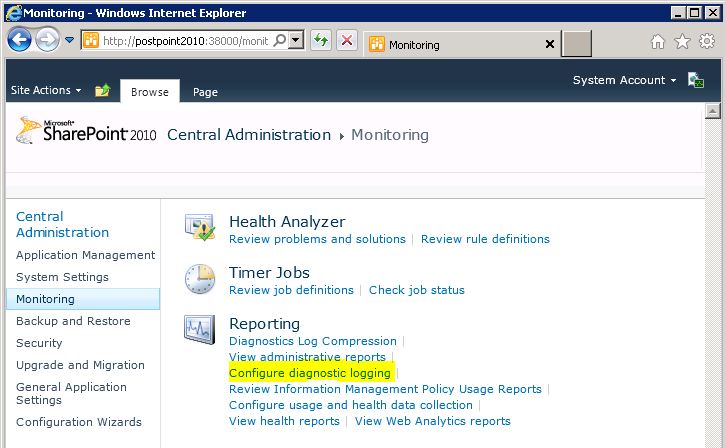
Task: Select Backup and Restore in sidebar
Action: coord(73,321)
